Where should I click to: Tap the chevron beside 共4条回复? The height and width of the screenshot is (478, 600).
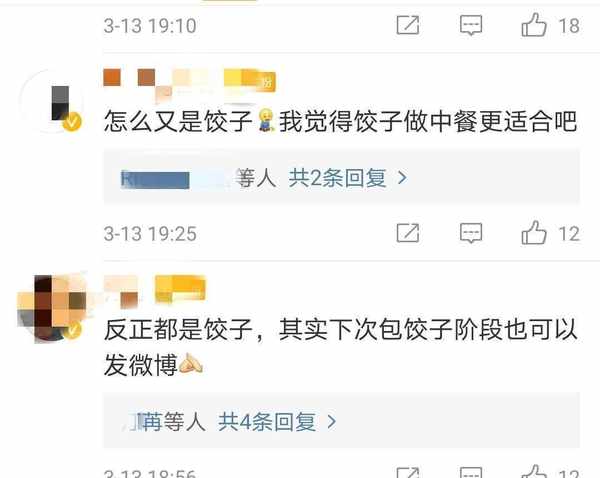pos(332,422)
